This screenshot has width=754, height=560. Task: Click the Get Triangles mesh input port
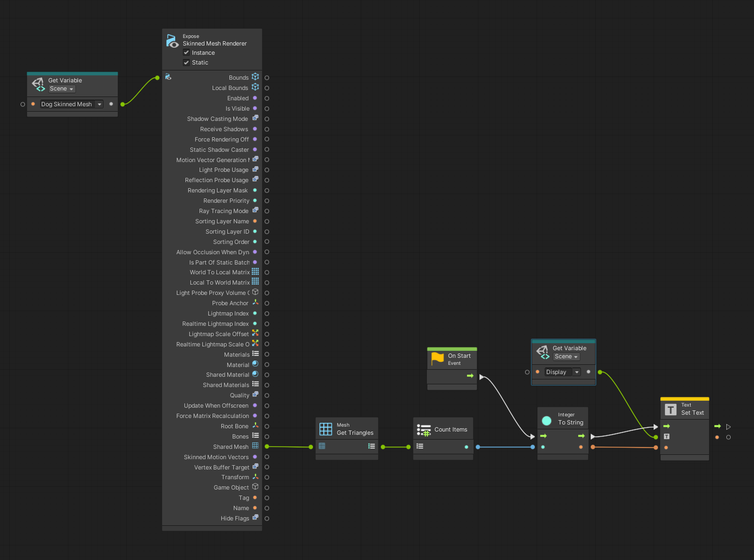(x=311, y=447)
